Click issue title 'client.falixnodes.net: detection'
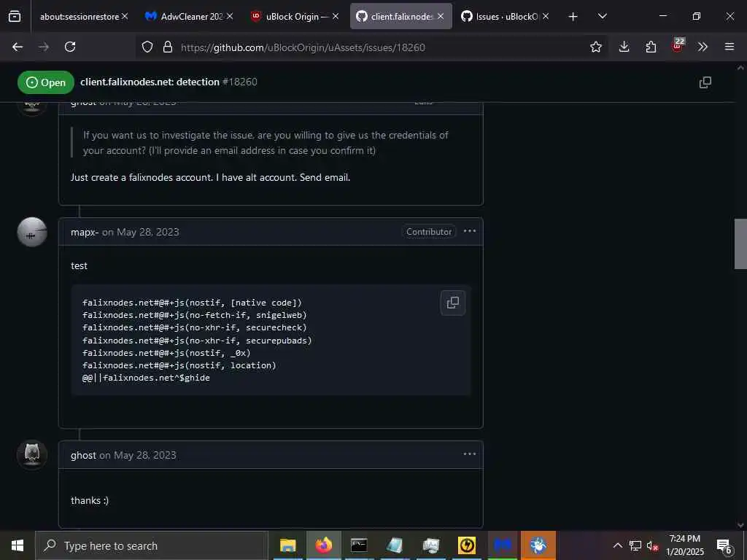 click(150, 82)
